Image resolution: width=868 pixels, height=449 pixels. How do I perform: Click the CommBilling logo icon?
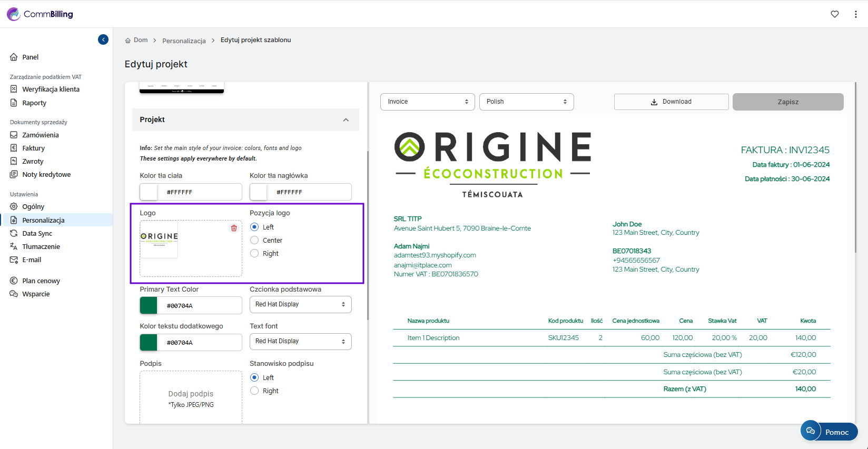[14, 14]
